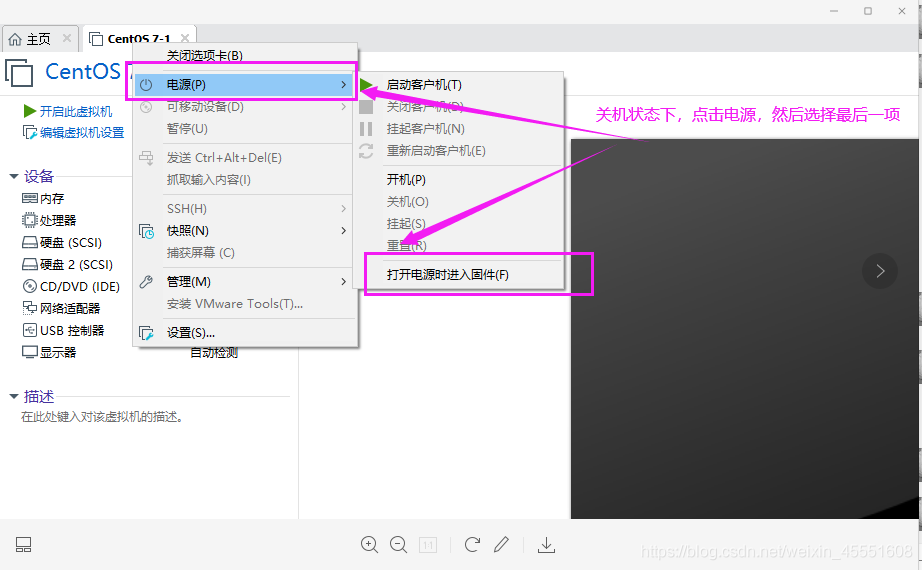Click the 描述 text field placeholder
This screenshot has height=570, width=922.
click(x=102, y=417)
